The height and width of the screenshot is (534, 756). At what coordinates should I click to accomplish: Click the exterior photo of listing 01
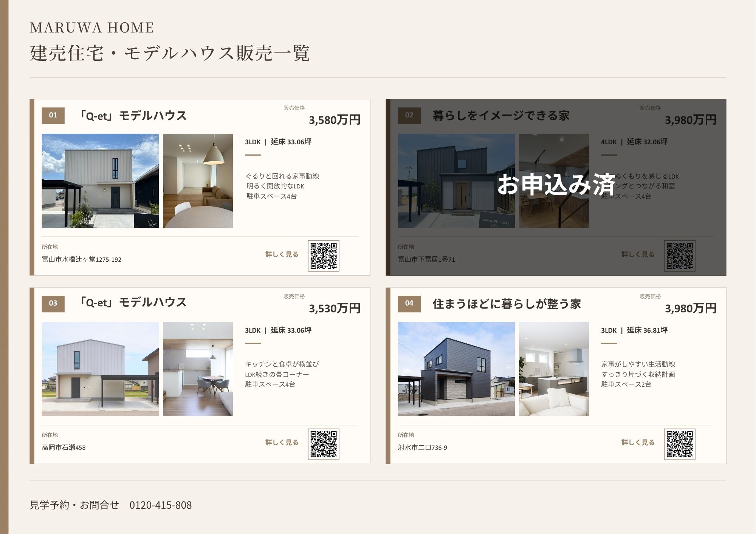coord(100,181)
